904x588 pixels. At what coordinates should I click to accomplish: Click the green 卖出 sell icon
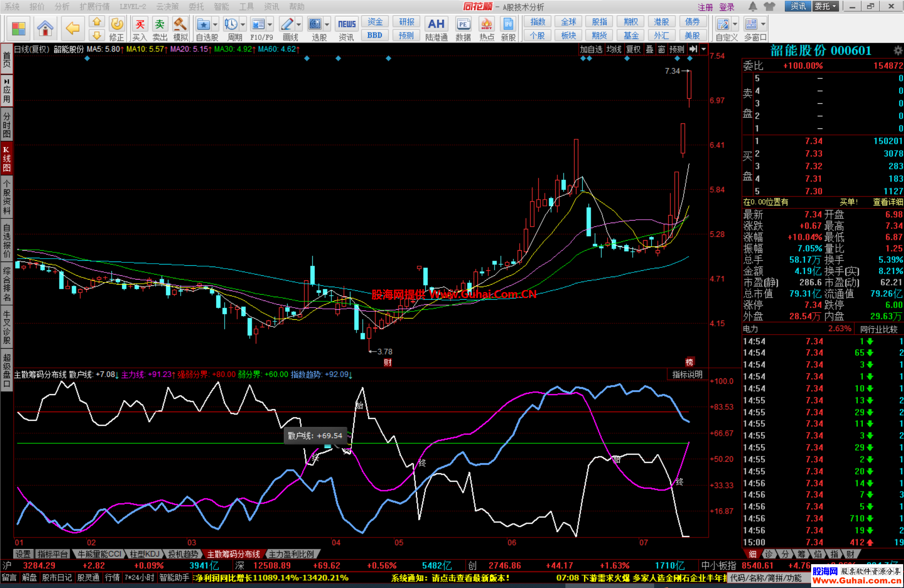tap(159, 29)
